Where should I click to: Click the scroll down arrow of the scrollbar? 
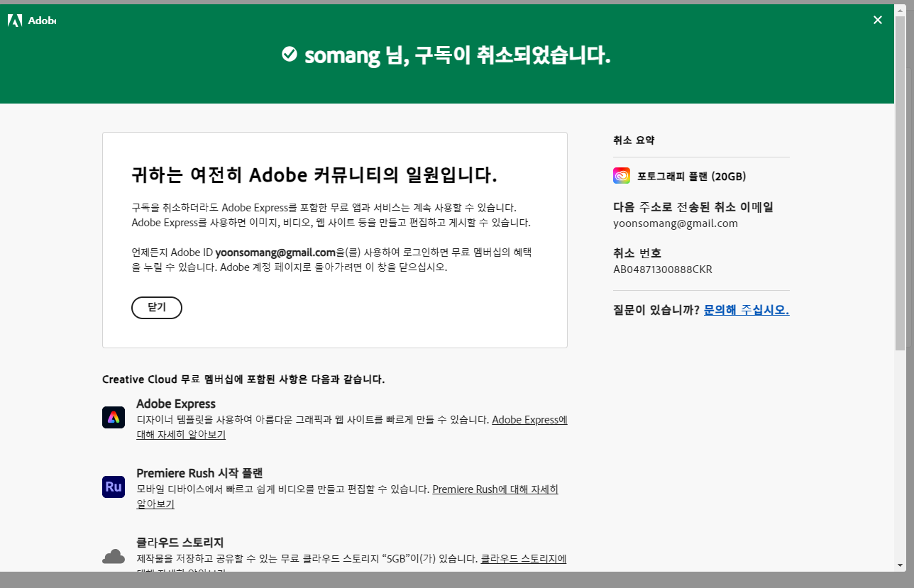901,565
